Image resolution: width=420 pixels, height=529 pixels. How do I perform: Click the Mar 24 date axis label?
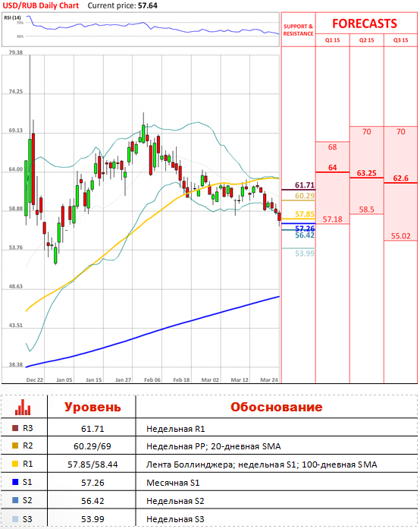point(269,380)
